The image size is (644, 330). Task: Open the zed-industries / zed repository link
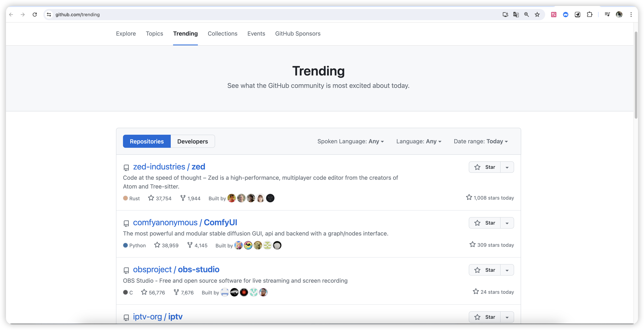pos(169,166)
